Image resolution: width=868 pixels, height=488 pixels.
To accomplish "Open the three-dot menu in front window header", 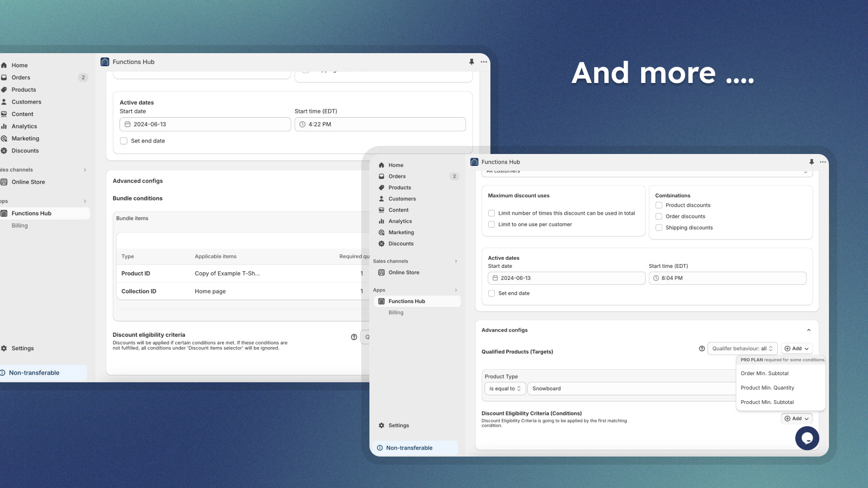I will coord(823,162).
